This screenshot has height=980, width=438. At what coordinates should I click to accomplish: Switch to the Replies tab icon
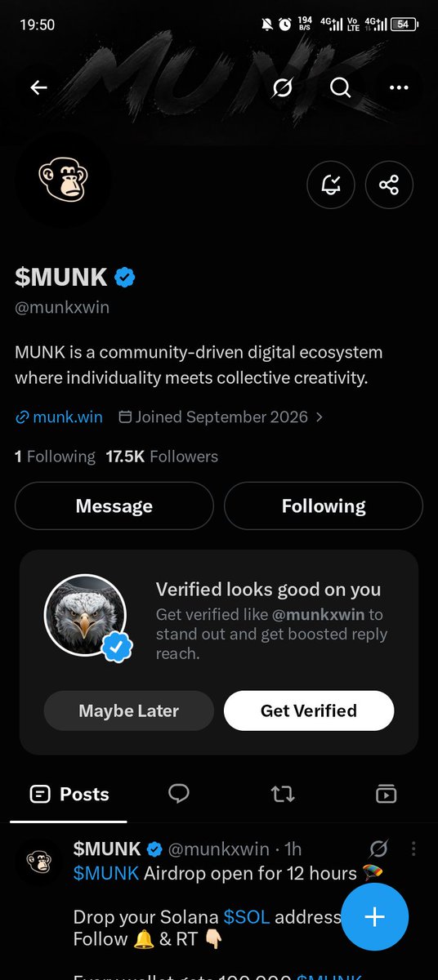coord(179,793)
